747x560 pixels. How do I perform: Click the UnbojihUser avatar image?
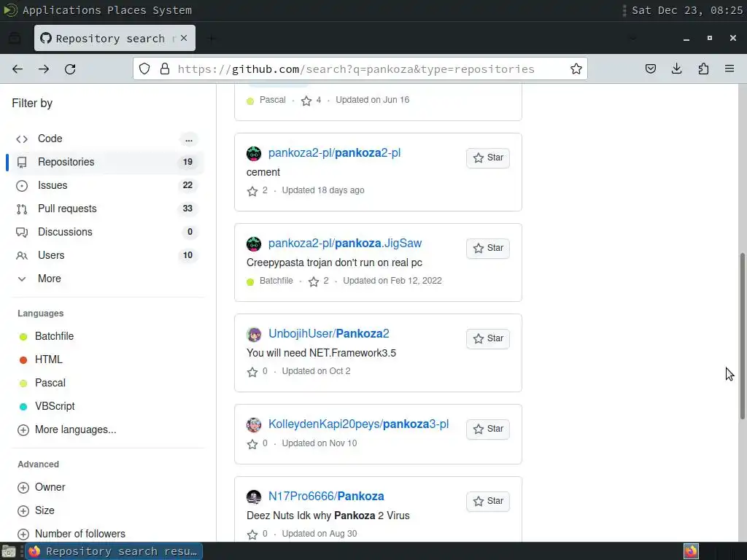click(x=254, y=334)
